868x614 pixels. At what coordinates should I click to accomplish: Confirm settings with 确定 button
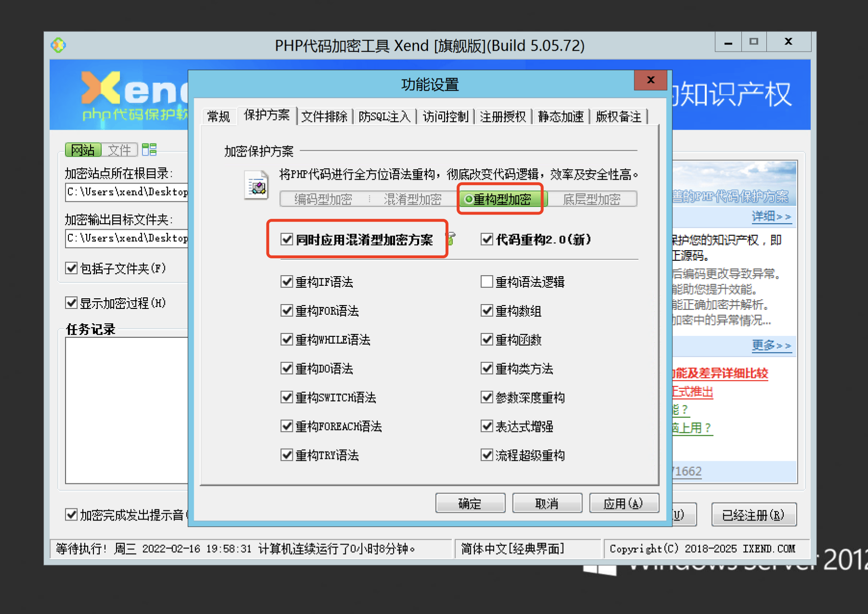(470, 503)
